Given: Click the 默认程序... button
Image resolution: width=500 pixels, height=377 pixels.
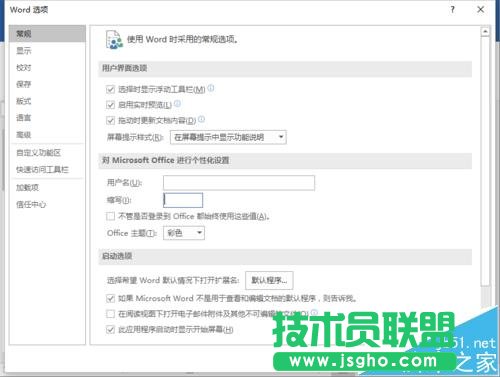Looking at the screenshot, I should [x=269, y=280].
